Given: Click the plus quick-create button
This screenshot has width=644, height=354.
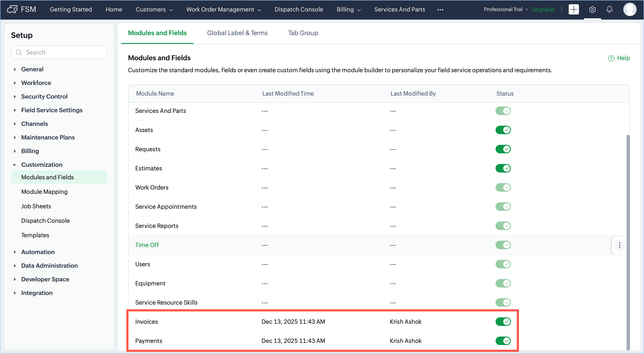Looking at the screenshot, I should coord(574,10).
